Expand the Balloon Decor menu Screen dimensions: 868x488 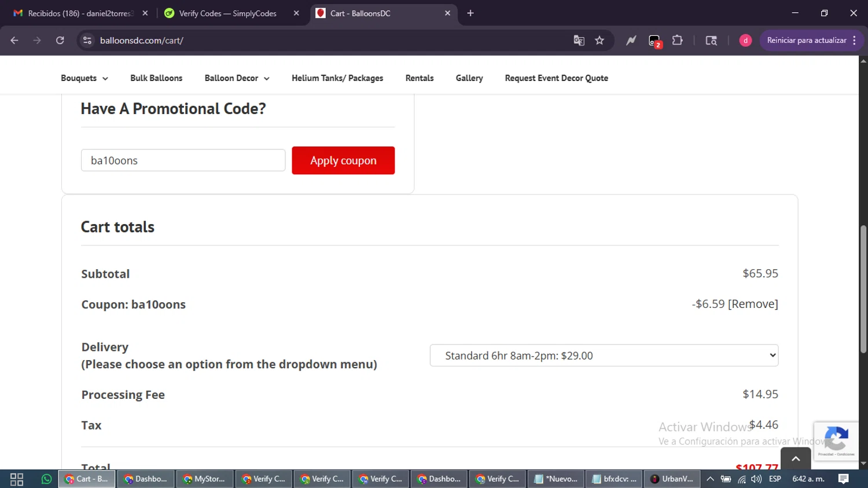[x=237, y=78]
